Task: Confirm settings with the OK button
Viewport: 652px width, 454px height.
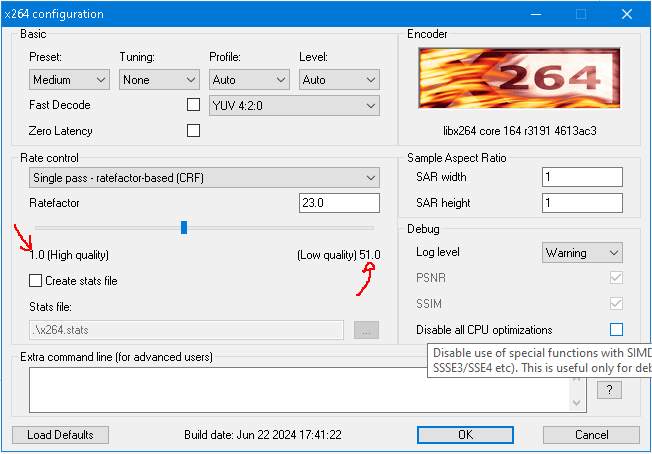Action: [x=465, y=435]
